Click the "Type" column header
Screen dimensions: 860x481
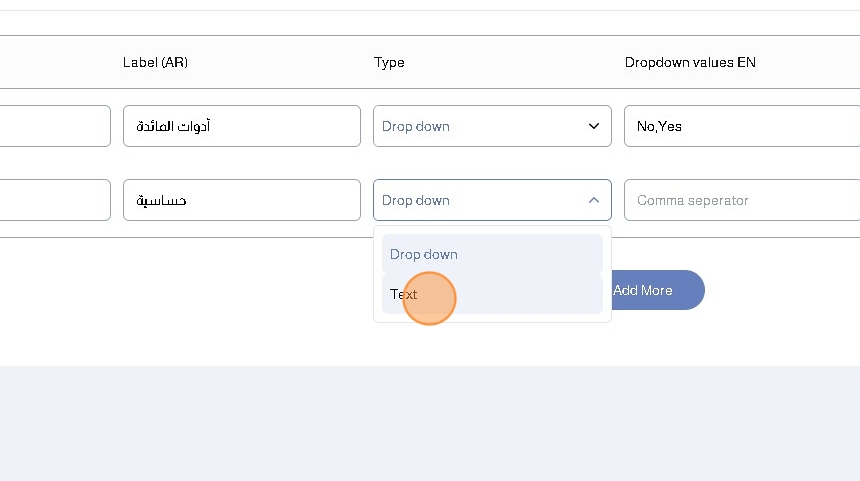coord(389,62)
